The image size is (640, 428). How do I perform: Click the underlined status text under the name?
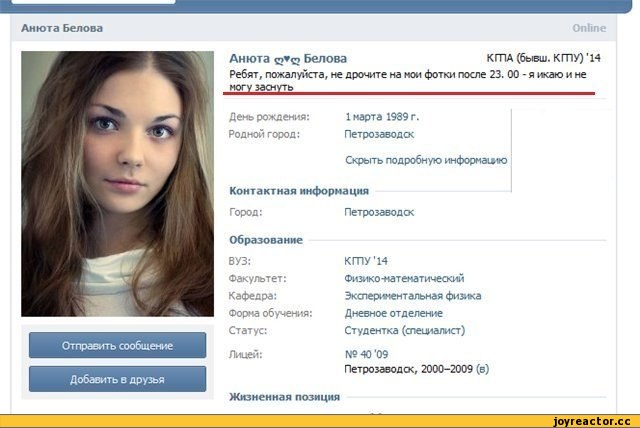[408, 80]
